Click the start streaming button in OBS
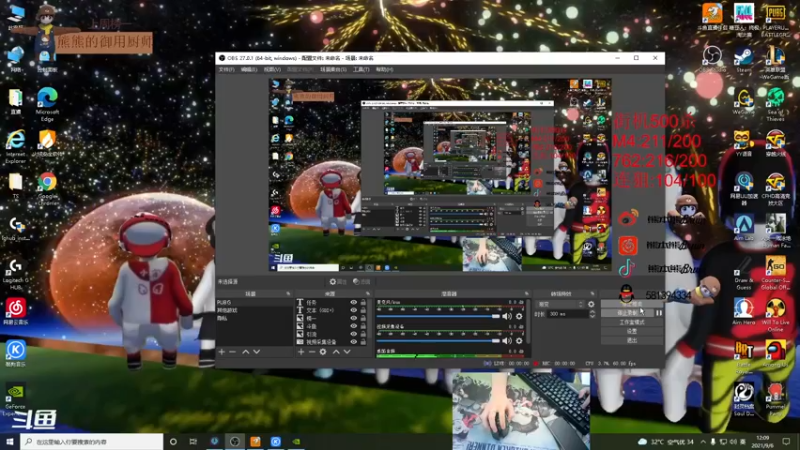This screenshot has height=450, width=800. 632,304
